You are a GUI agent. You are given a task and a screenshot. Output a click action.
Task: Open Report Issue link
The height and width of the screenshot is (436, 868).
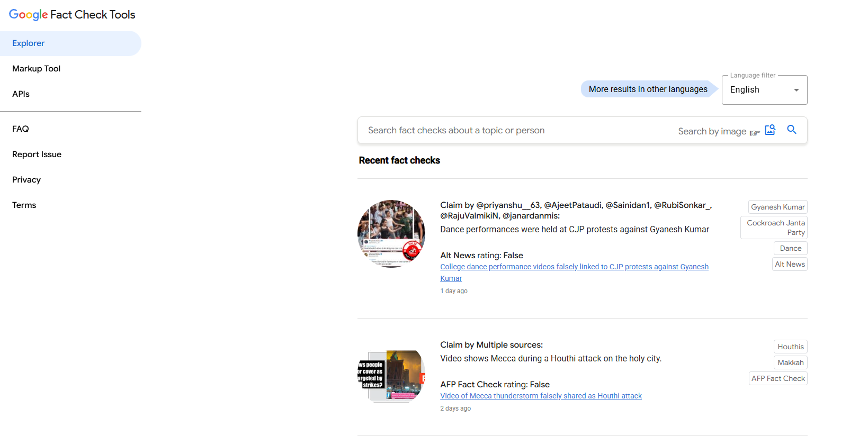37,155
